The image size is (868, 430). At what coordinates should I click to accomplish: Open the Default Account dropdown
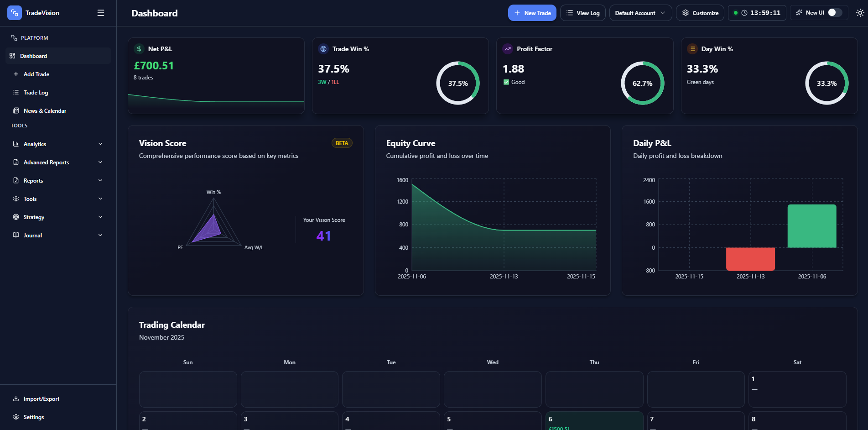coord(640,13)
